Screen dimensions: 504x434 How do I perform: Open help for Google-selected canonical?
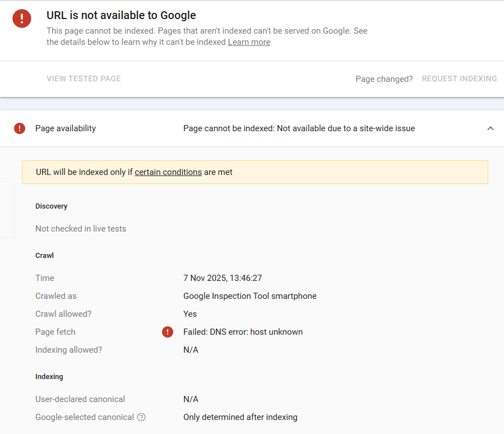pyautogui.click(x=141, y=417)
